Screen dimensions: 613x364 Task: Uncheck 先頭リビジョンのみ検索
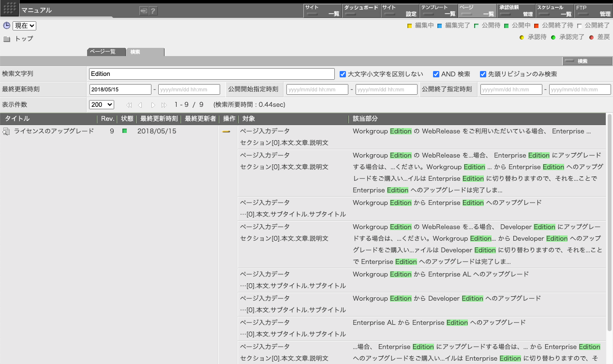[483, 73]
